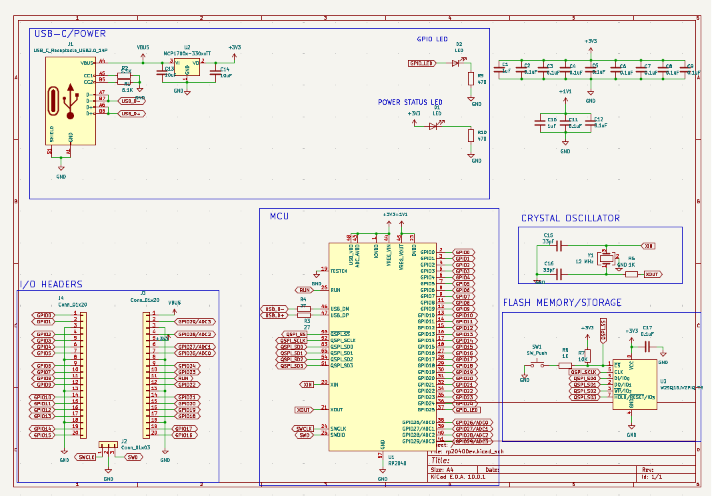This screenshot has width=712, height=496.
Task: Select capacitor C15 in crystal oscillator block
Action: click(x=559, y=246)
